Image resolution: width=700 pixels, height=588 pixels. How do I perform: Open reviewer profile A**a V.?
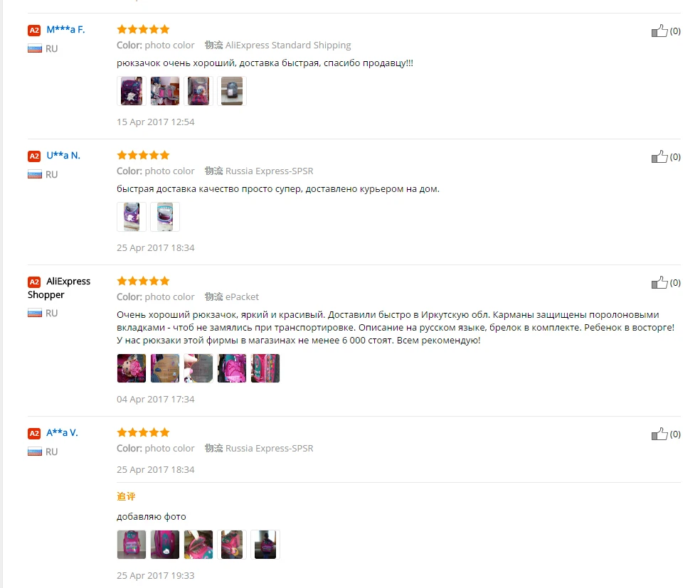62,433
